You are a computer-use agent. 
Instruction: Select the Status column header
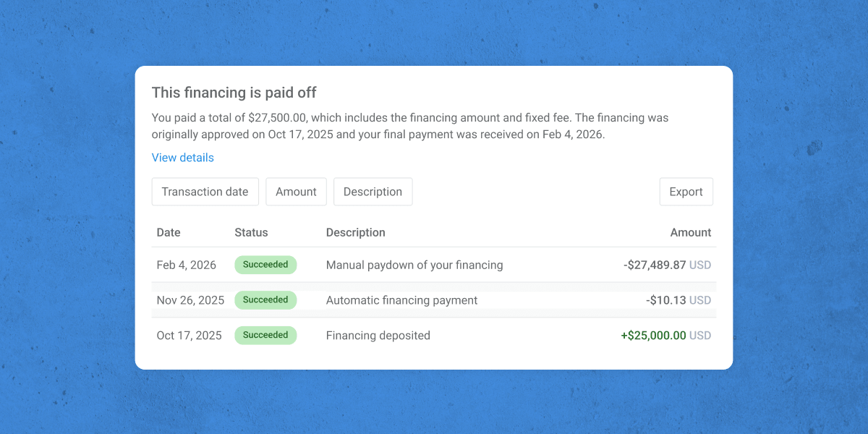251,232
